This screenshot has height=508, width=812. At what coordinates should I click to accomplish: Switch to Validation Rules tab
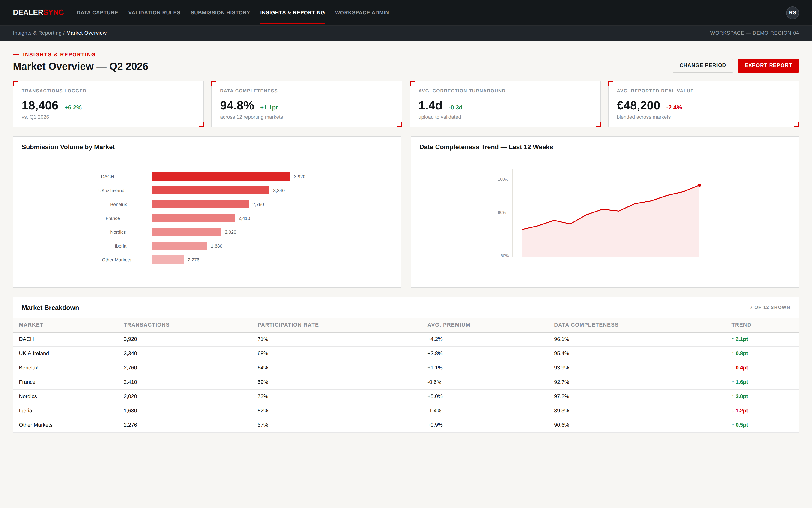pos(154,12)
